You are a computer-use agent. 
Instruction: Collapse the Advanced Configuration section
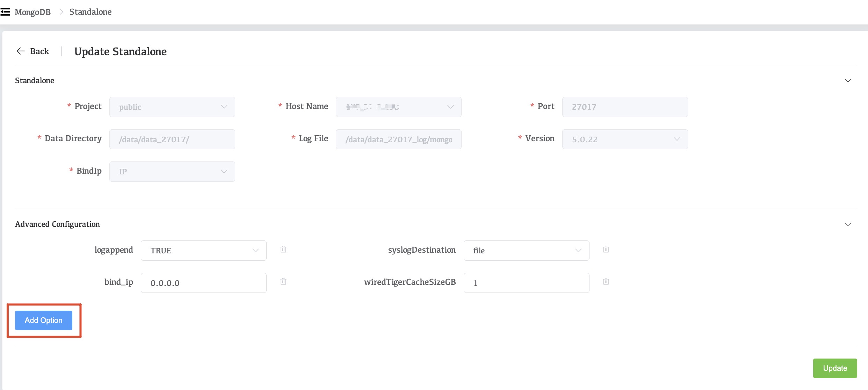pos(848,224)
